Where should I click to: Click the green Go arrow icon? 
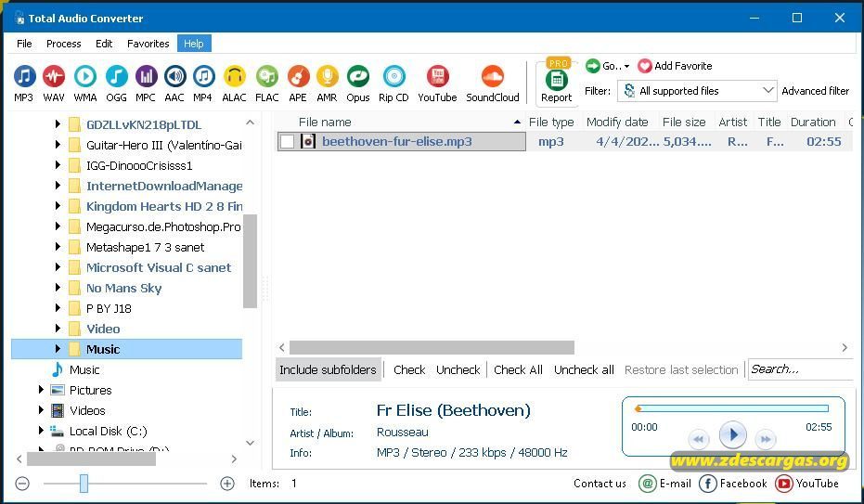point(592,66)
